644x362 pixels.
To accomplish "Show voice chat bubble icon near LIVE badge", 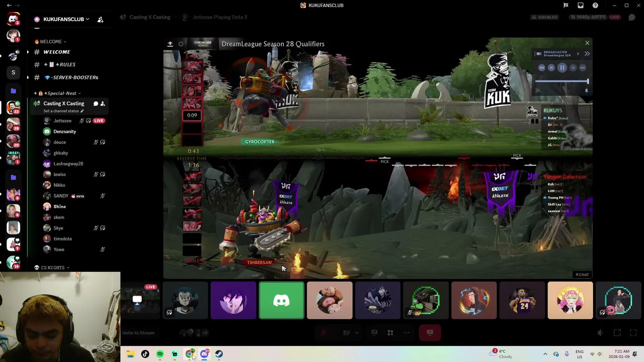I will point(631,17).
